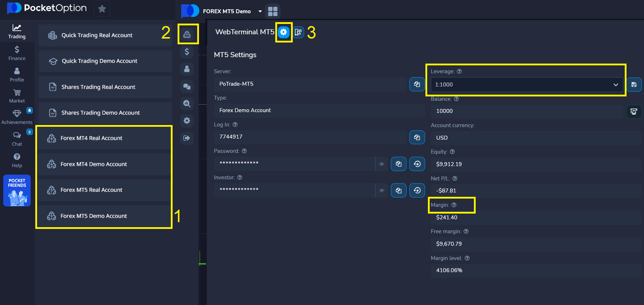Image resolution: width=644 pixels, height=305 pixels.
Task: Open the QR code icon beside WebTerminal
Action: tap(298, 32)
